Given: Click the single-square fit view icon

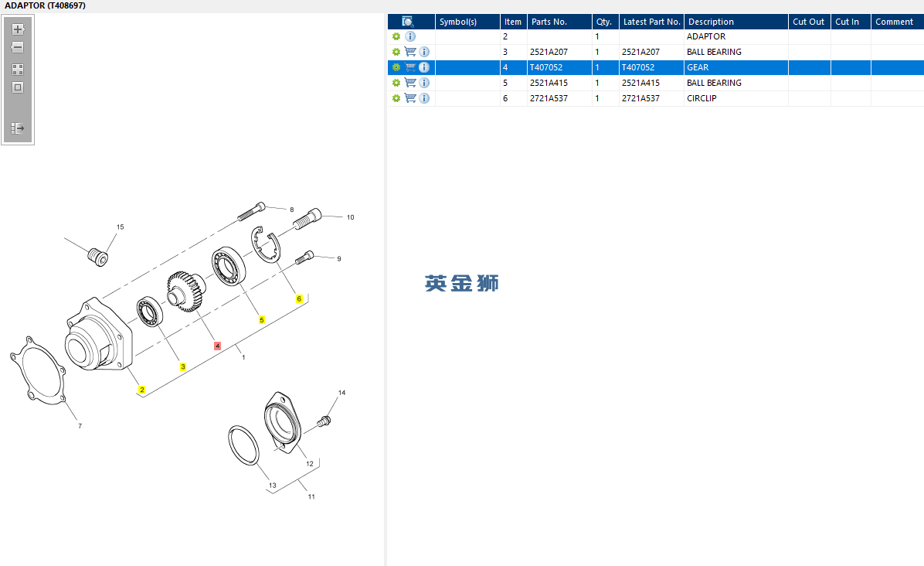Looking at the screenshot, I should (x=18, y=87).
